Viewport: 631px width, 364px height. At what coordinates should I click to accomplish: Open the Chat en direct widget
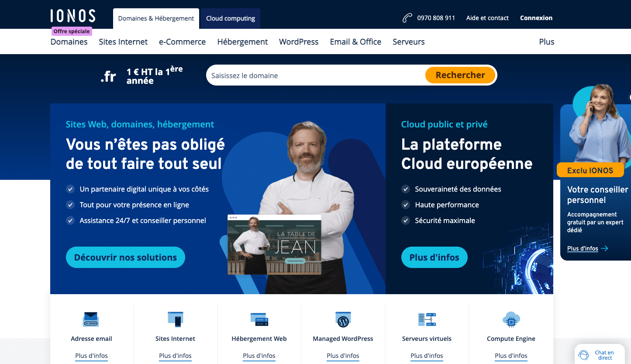point(599,355)
